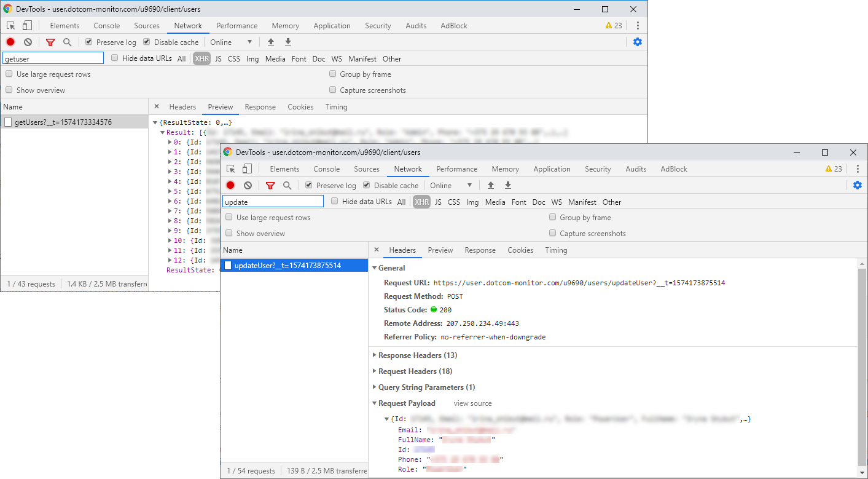Toggle device toolbar icon in front window

pyautogui.click(x=247, y=168)
